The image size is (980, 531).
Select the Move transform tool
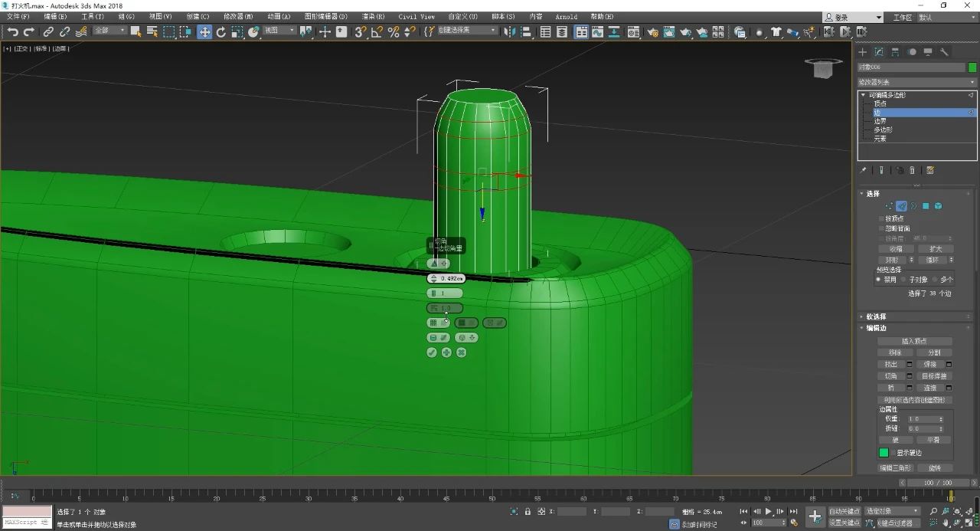pyautogui.click(x=204, y=31)
